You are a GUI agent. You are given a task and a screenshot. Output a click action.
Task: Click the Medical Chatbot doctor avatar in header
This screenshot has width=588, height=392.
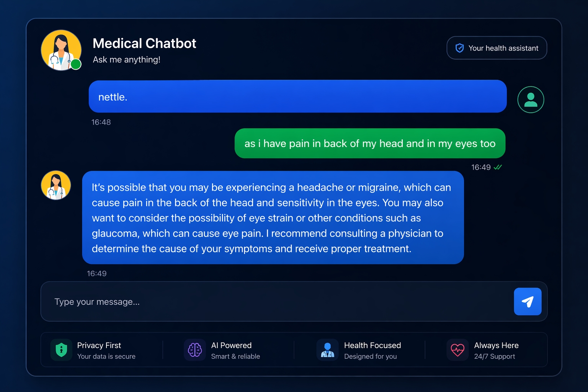(x=61, y=50)
